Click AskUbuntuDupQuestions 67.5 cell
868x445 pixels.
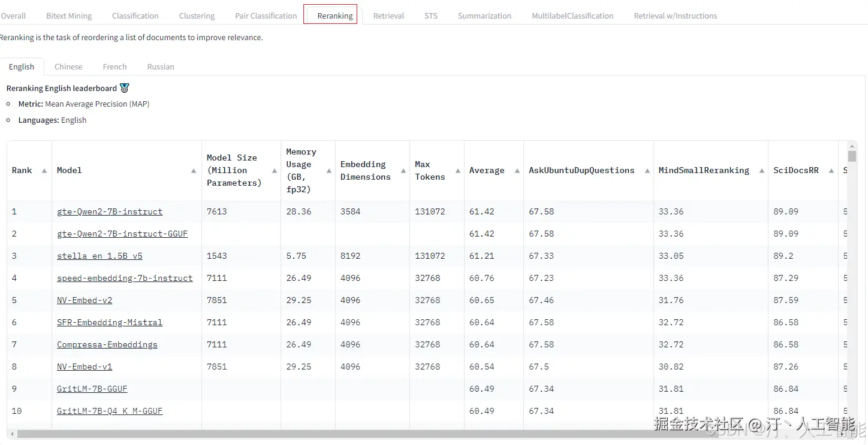pyautogui.click(x=539, y=367)
